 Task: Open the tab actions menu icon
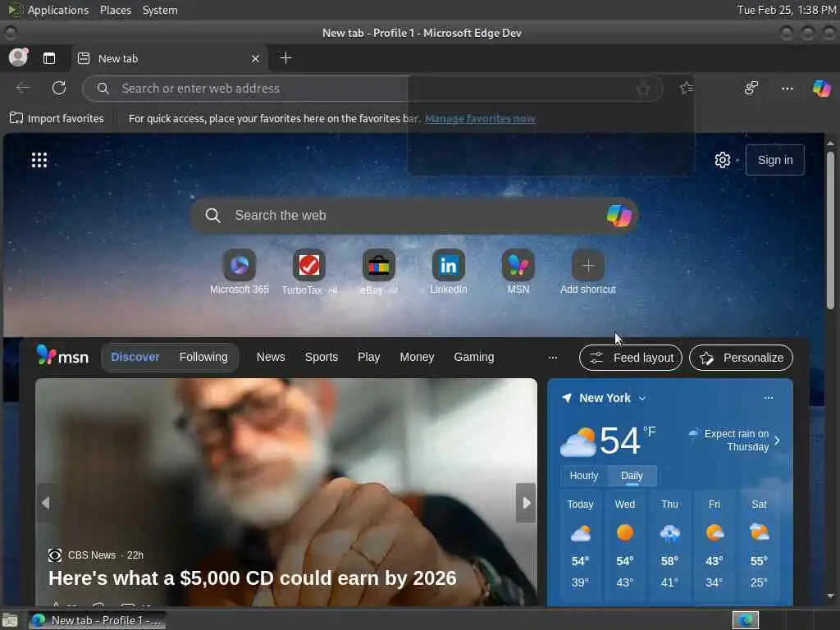click(49, 58)
